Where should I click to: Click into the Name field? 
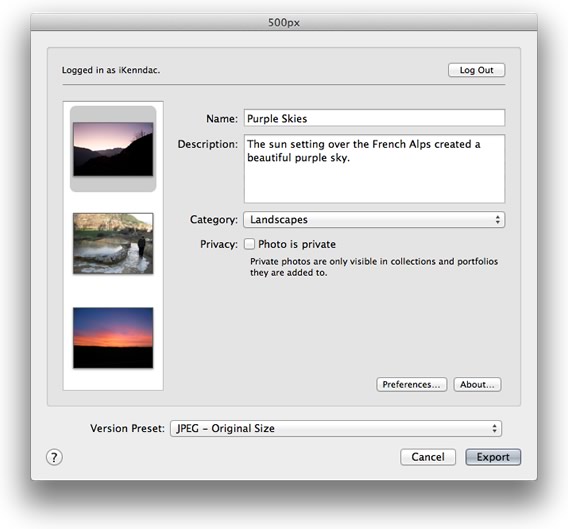374,118
